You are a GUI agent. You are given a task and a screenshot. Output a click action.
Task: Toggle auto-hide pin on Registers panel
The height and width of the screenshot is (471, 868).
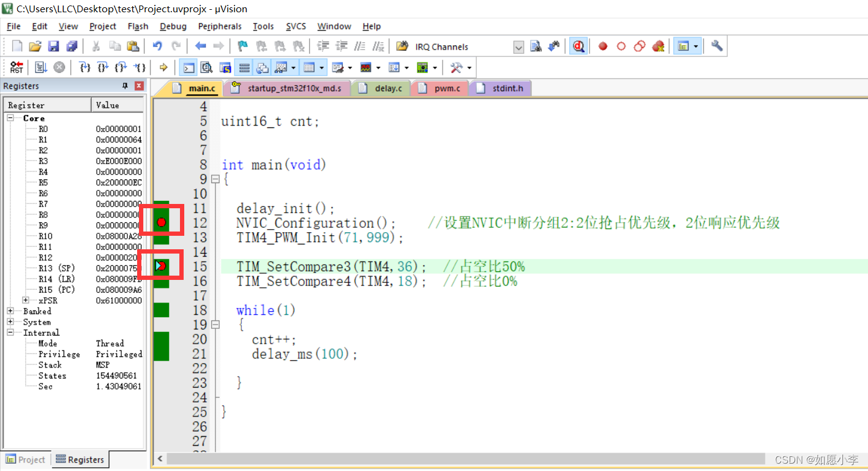click(x=125, y=86)
